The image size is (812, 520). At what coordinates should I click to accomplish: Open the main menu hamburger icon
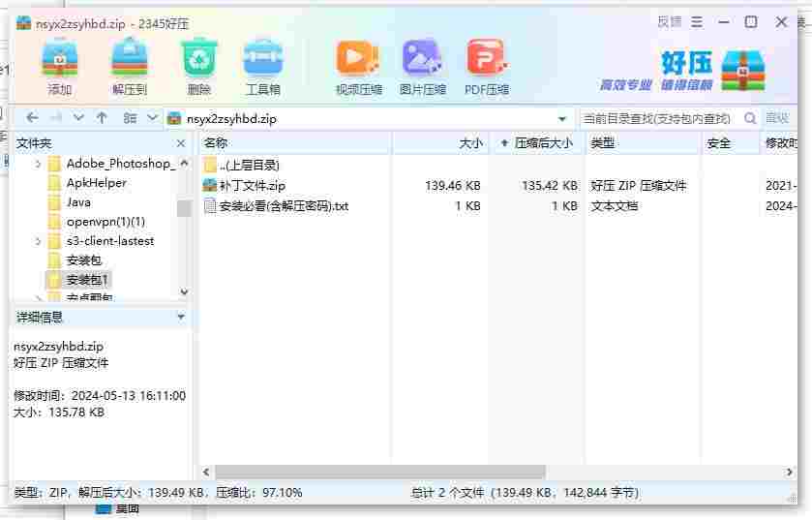click(697, 22)
